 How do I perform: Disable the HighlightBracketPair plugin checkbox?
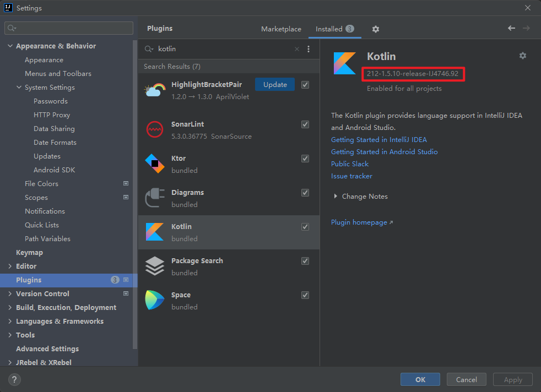(305, 85)
